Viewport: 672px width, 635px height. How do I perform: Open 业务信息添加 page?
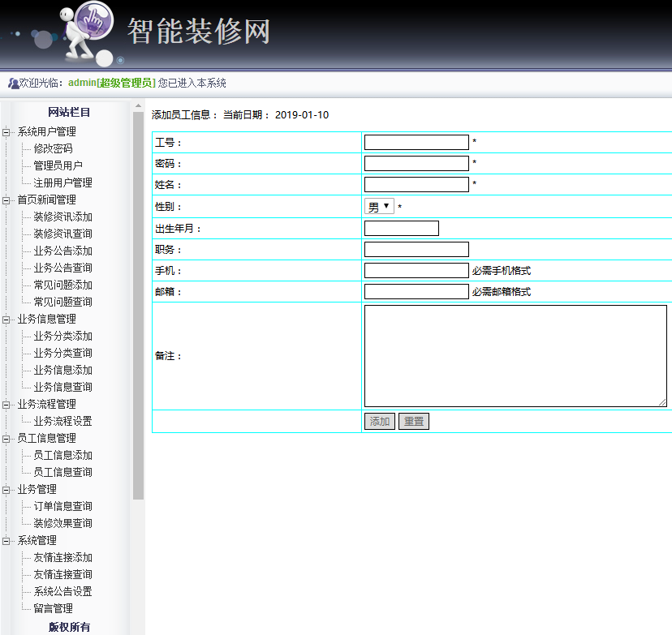pyautogui.click(x=63, y=370)
